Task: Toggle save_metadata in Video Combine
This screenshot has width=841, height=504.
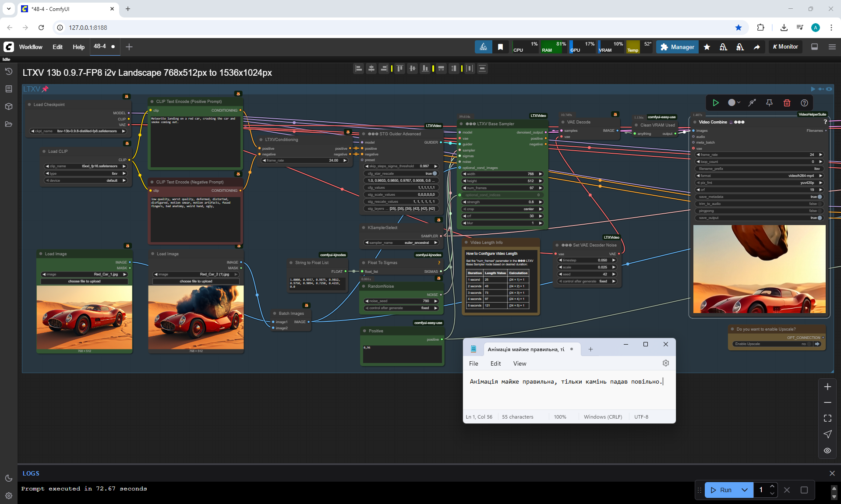Action: pyautogui.click(x=819, y=197)
